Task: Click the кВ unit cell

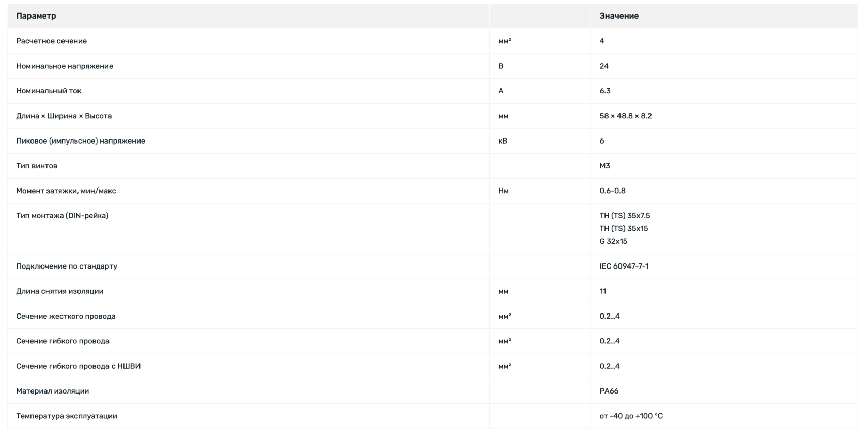Action: point(502,141)
